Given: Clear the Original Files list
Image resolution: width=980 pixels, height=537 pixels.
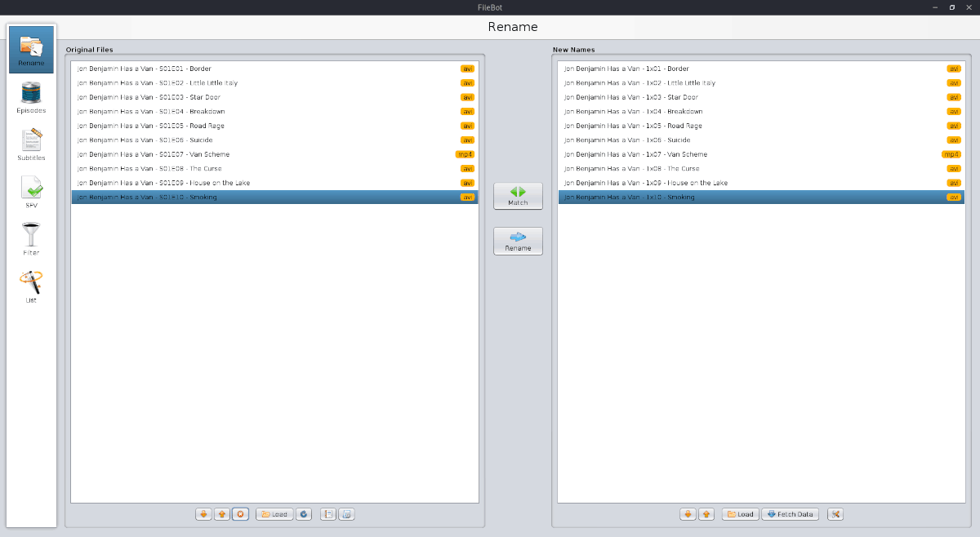Looking at the screenshot, I should (239, 514).
